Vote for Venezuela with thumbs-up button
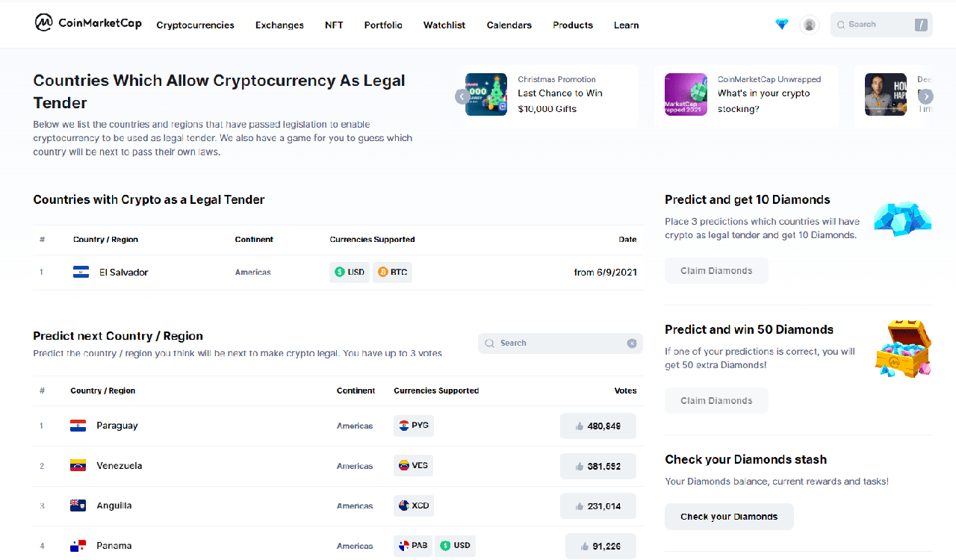Screen dimensions: 956x560 (x=598, y=466)
